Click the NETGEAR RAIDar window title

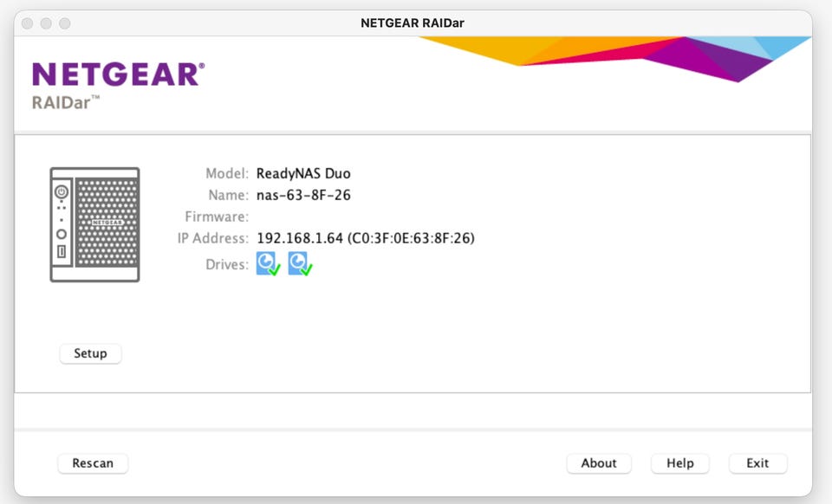(x=413, y=23)
